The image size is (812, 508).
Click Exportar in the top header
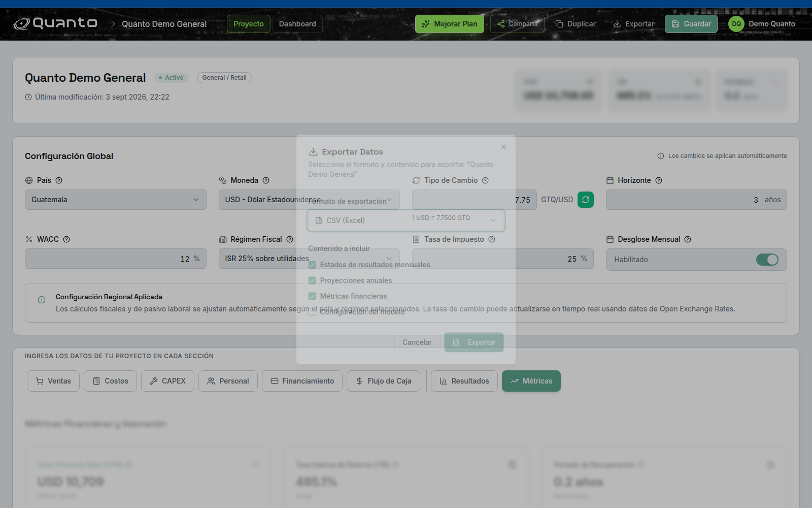coord(634,24)
